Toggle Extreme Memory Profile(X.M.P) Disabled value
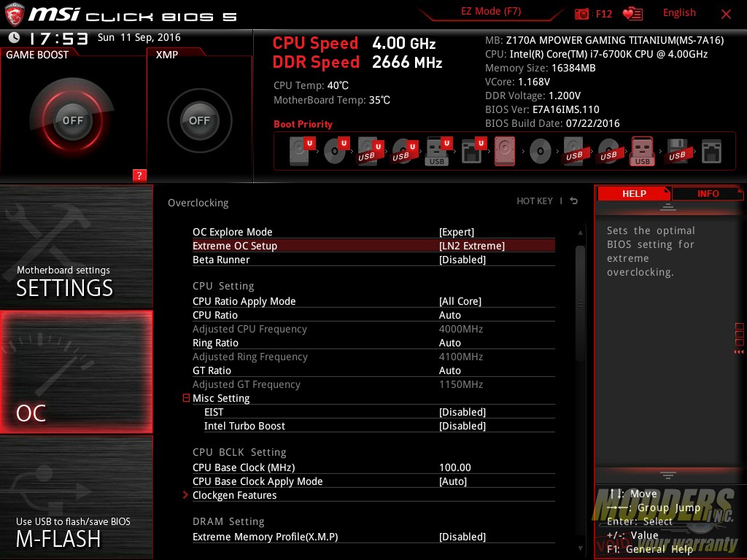 click(x=462, y=537)
